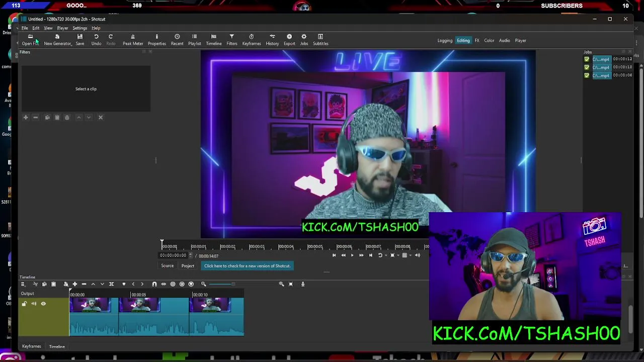Skip to the player's next point
This screenshot has width=644, height=362.
coord(371,255)
